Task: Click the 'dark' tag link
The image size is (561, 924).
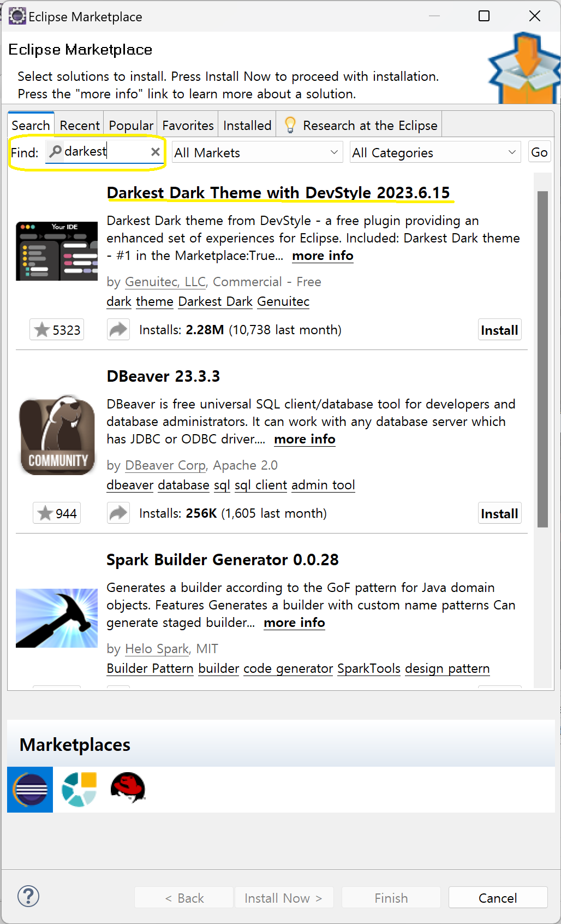Action: coord(119,301)
